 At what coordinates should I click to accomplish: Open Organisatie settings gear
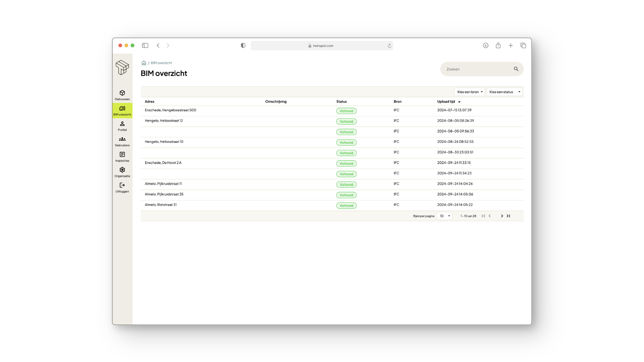tap(122, 170)
